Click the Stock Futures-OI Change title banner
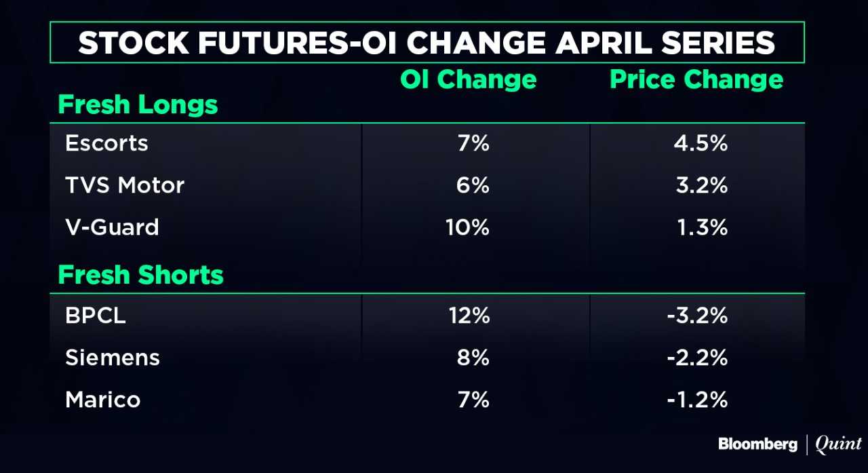This screenshot has height=473, width=868. click(x=427, y=43)
